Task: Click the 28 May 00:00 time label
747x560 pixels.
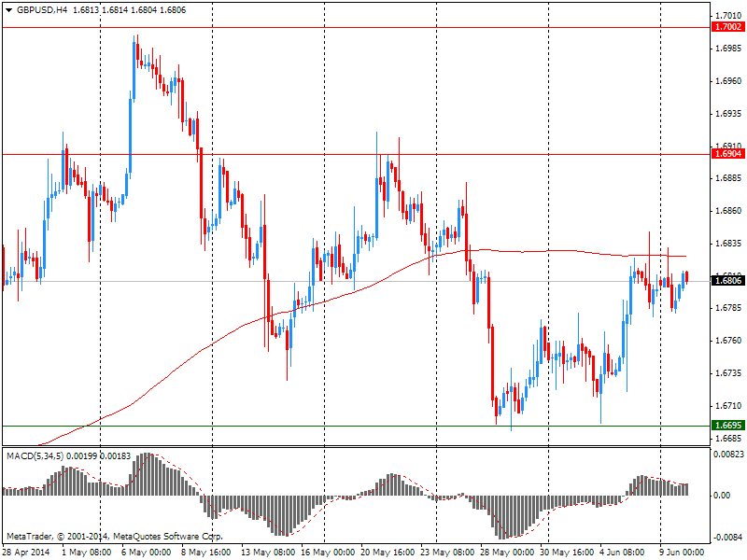Action: [x=507, y=553]
